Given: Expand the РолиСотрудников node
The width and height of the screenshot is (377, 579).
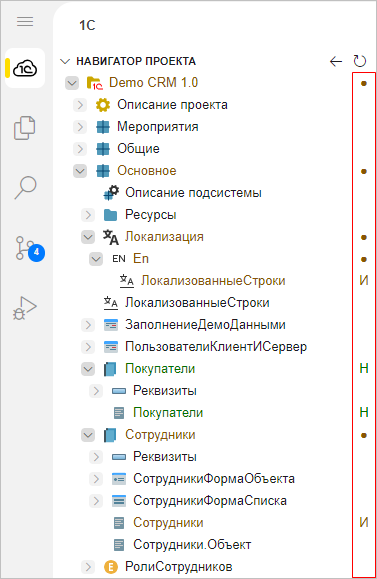Looking at the screenshot, I should click(x=88, y=567).
